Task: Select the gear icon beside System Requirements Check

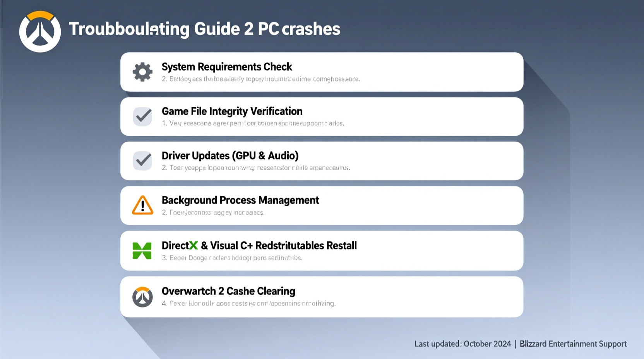Action: point(142,72)
